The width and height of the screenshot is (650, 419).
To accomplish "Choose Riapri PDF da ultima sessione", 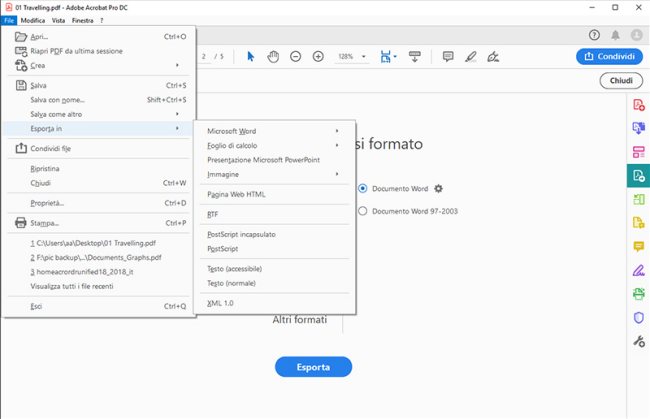I will click(99, 51).
